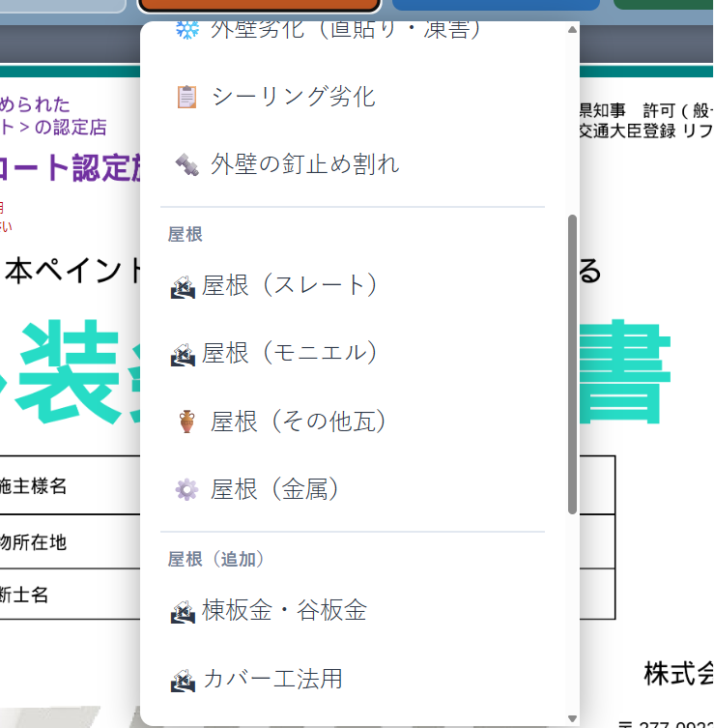This screenshot has height=728, width=714.
Task: Click scrollbar up arrow in dropdown
Action: 572,29
